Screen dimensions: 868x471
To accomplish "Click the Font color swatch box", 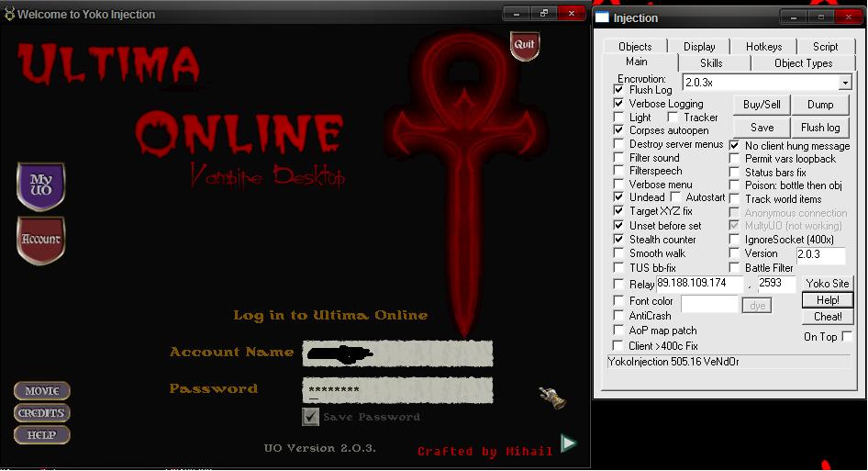I will click(708, 303).
